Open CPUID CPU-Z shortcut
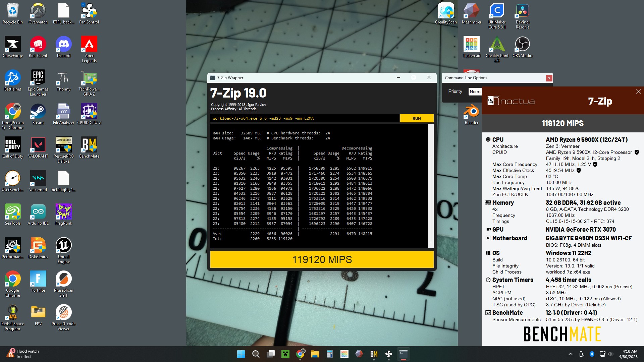This screenshot has height=362, width=644. coord(89,115)
